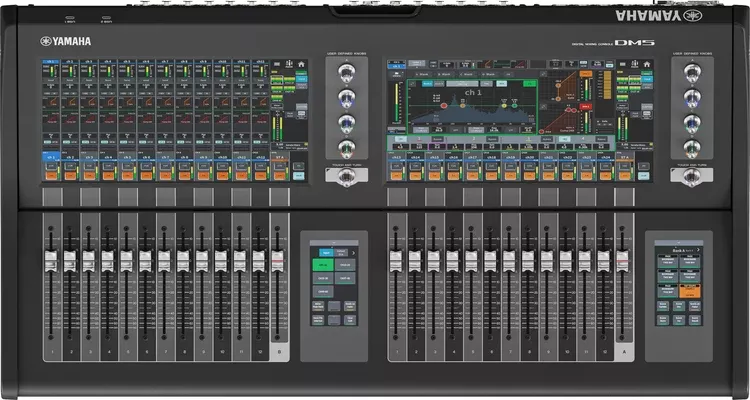Image resolution: width=750 pixels, height=400 pixels.
Task: Toggle the orange ON button for ch 5 on the left screen
Action: pos(127,176)
